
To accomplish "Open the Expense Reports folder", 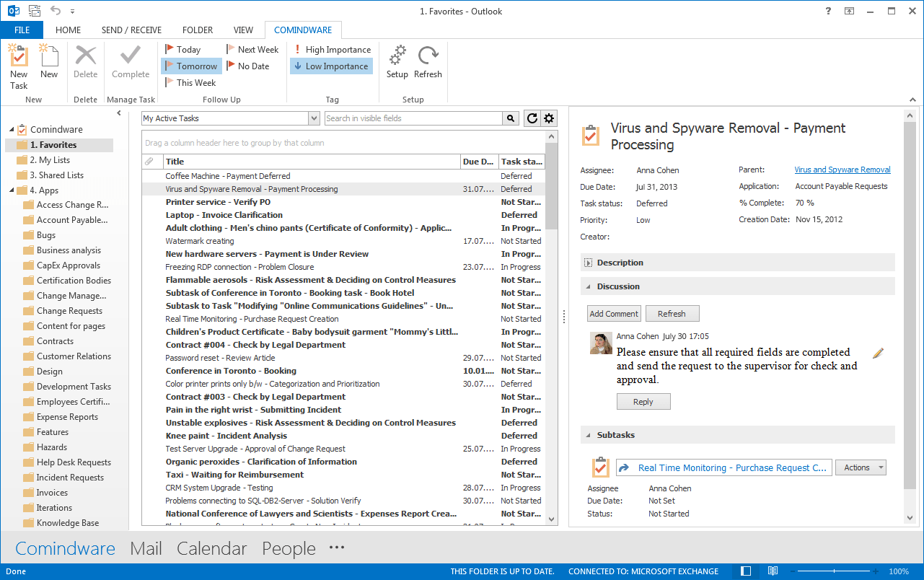I will click(x=67, y=417).
